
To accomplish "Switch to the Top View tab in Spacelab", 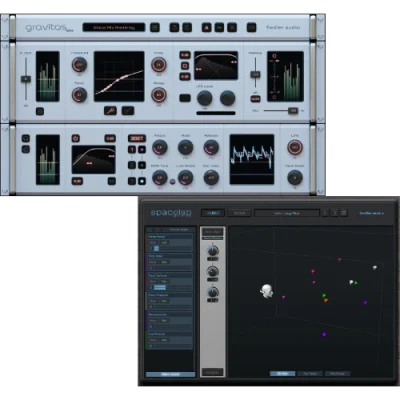I will [310, 374].
